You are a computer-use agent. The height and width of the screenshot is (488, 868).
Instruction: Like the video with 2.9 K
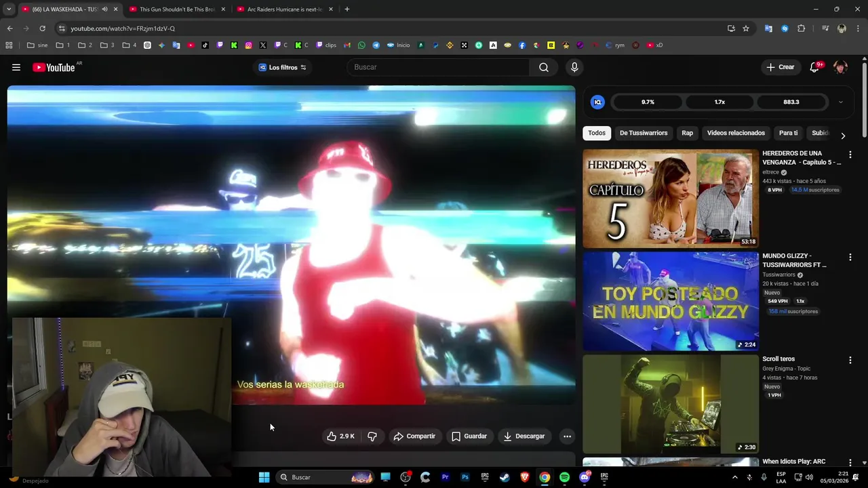point(340,436)
